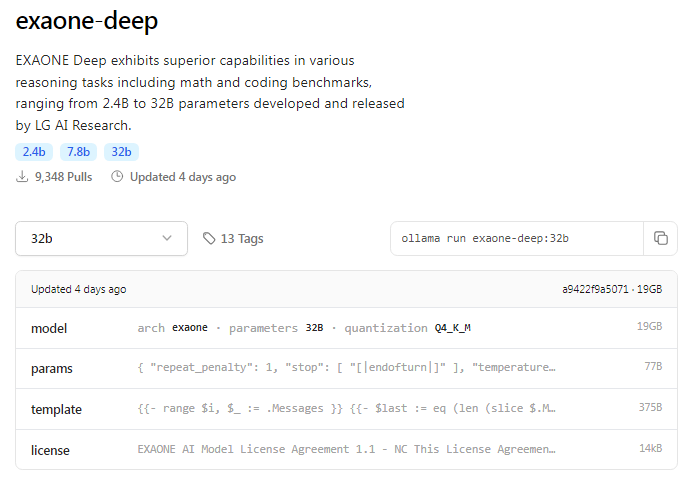Click the 375B template size

point(650,407)
